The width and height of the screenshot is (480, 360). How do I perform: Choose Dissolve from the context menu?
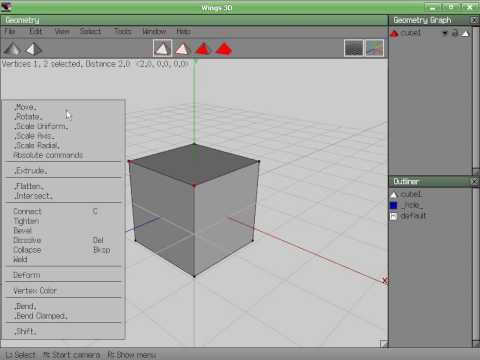point(64,240)
